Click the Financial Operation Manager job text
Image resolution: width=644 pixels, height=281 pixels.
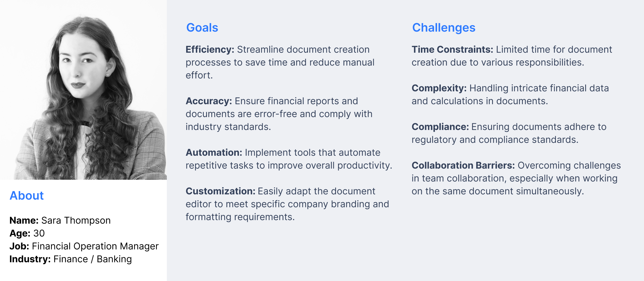click(95, 246)
